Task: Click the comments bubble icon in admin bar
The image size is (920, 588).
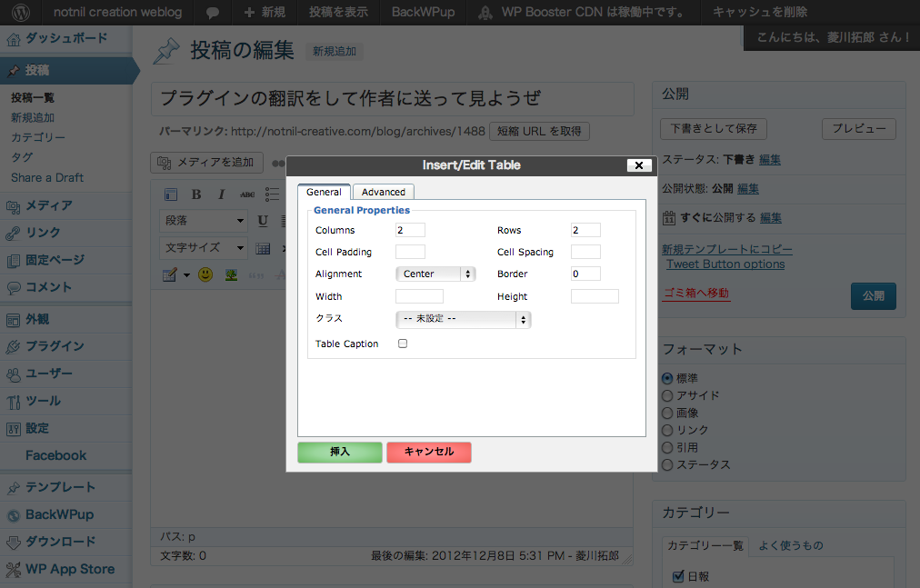Action: click(212, 13)
